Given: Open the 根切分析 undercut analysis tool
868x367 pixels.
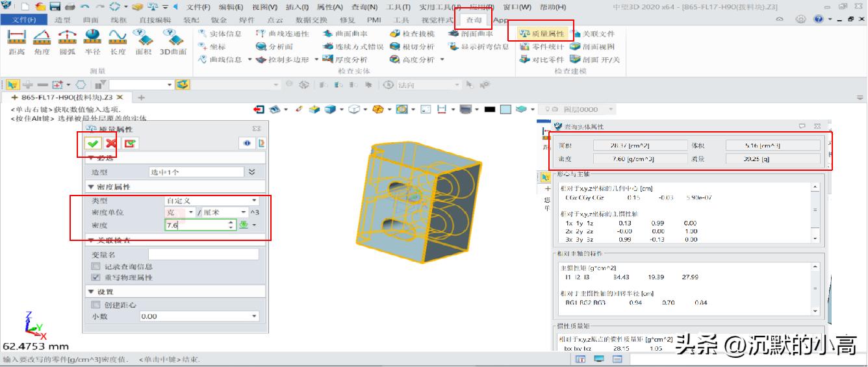Looking at the screenshot, I should coord(413,47).
